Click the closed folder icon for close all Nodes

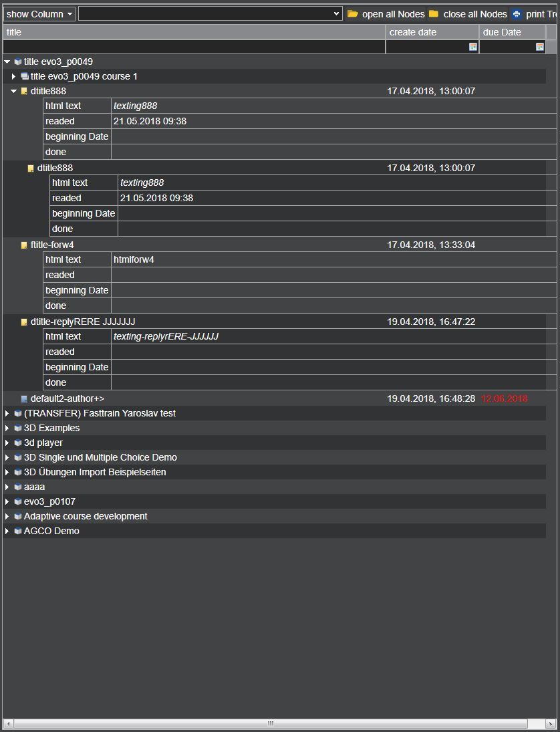(434, 14)
